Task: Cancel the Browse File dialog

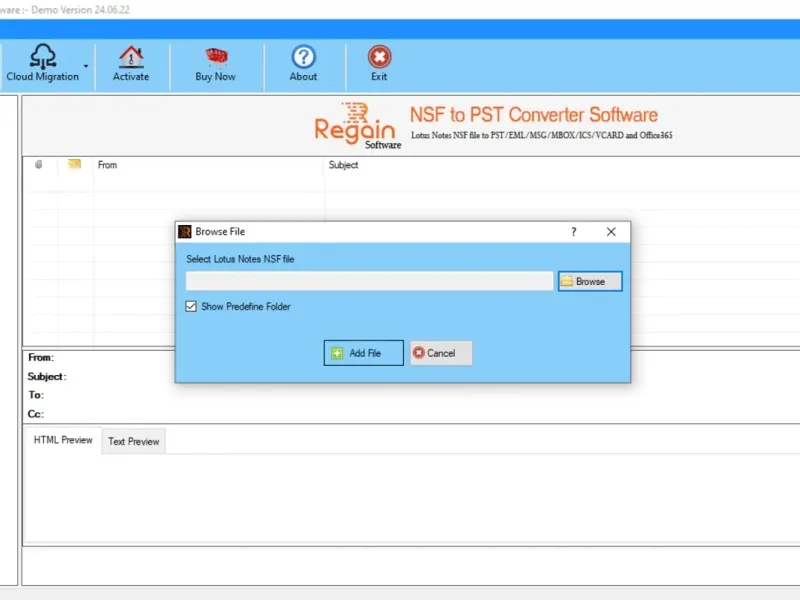Action: pyautogui.click(x=441, y=353)
